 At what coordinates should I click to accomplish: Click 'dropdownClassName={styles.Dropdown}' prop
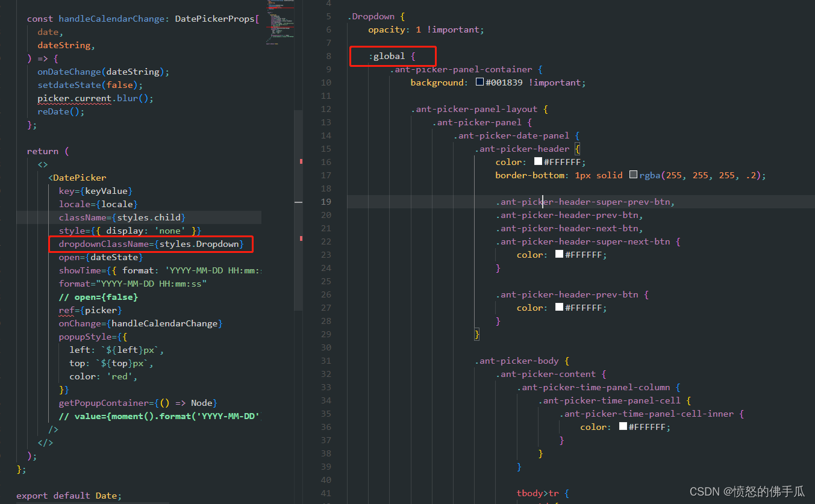pyautogui.click(x=151, y=244)
